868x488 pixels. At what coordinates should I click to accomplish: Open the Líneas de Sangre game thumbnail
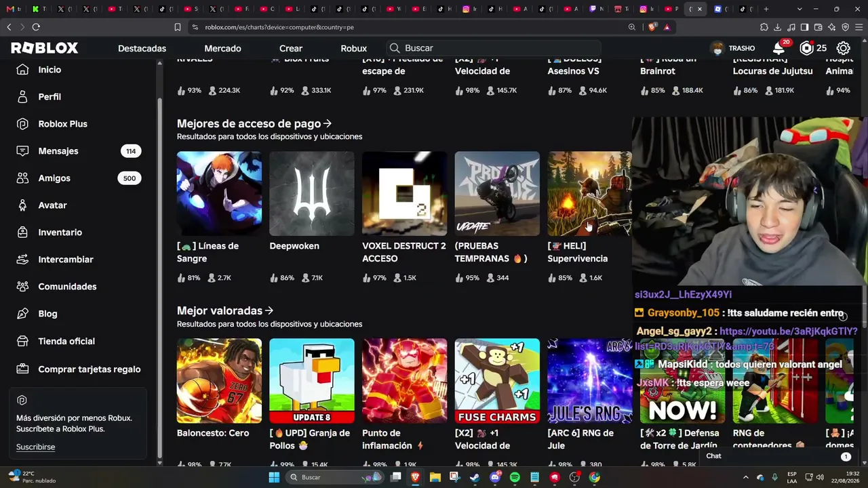(x=219, y=194)
